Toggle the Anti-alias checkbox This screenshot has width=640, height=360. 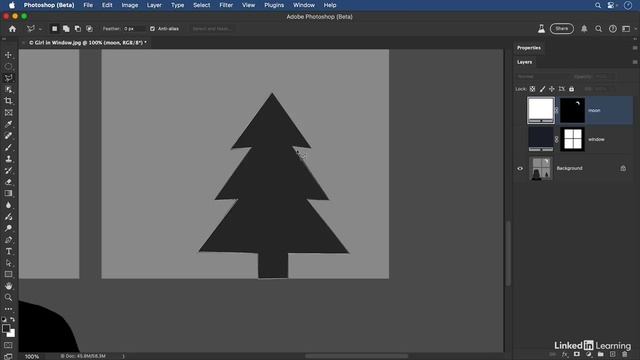152,29
